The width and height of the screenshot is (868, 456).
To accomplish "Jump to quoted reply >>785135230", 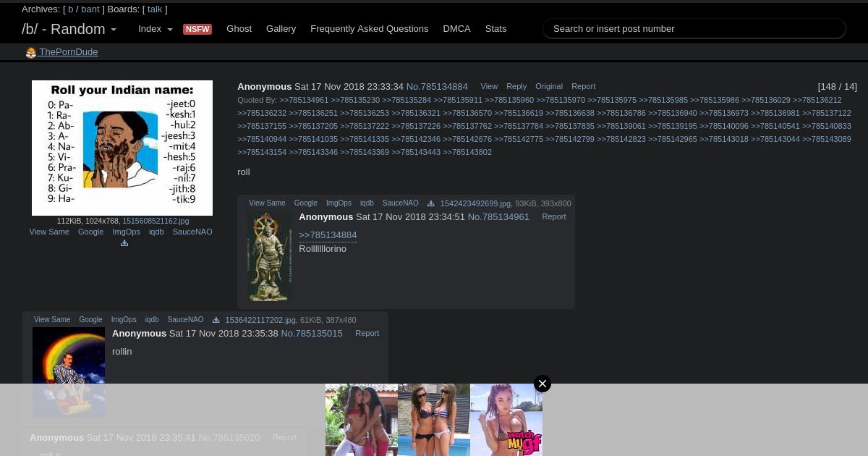I will coord(355,101).
